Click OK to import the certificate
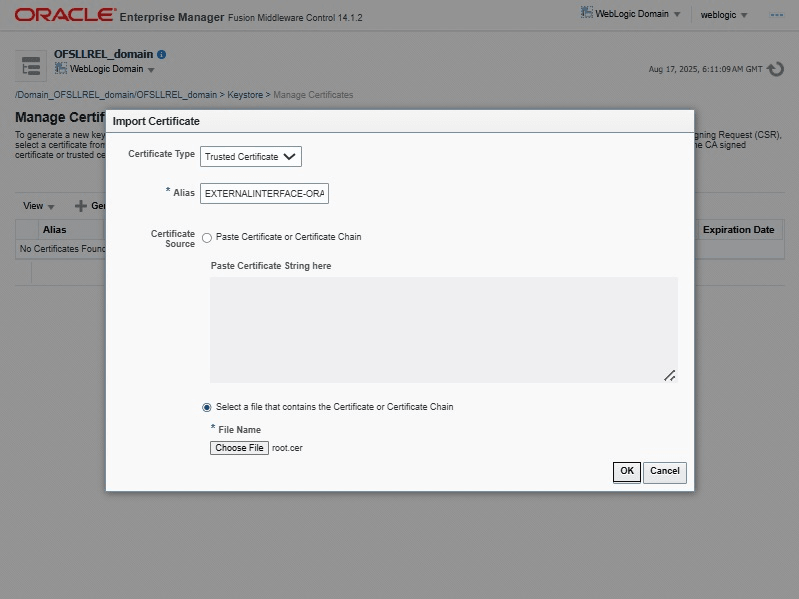799x599 pixels. coord(626,472)
